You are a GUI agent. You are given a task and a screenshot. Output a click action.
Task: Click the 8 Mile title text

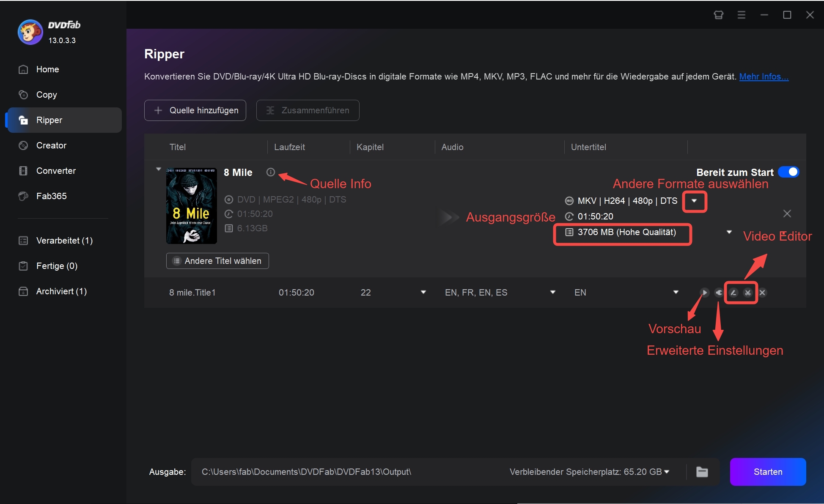click(x=238, y=173)
